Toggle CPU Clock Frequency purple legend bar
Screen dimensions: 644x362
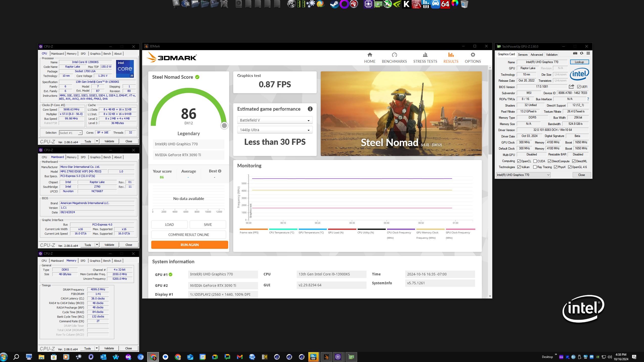[x=401, y=229]
